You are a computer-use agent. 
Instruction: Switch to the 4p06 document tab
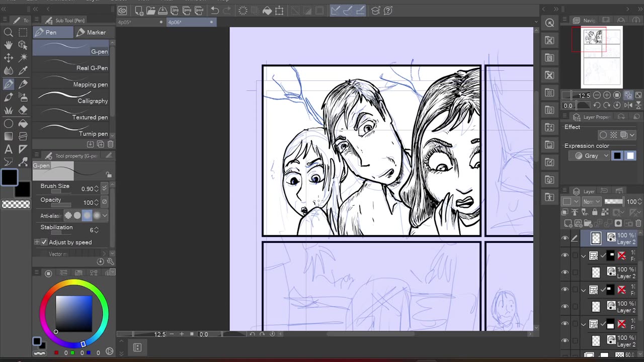pyautogui.click(x=191, y=22)
